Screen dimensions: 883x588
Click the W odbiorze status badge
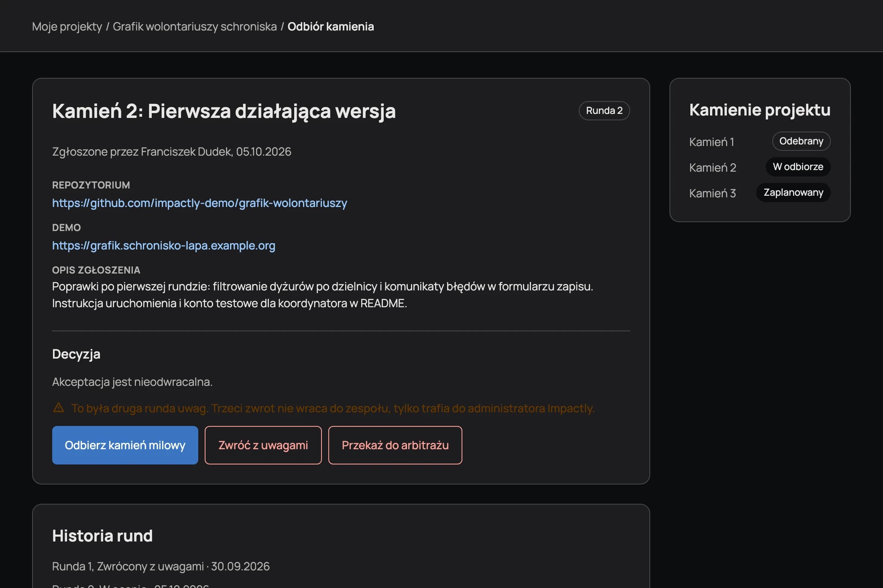click(798, 167)
